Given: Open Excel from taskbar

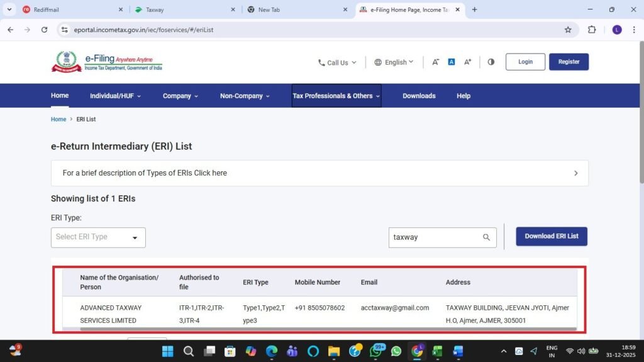Looking at the screenshot, I should coord(438,351).
